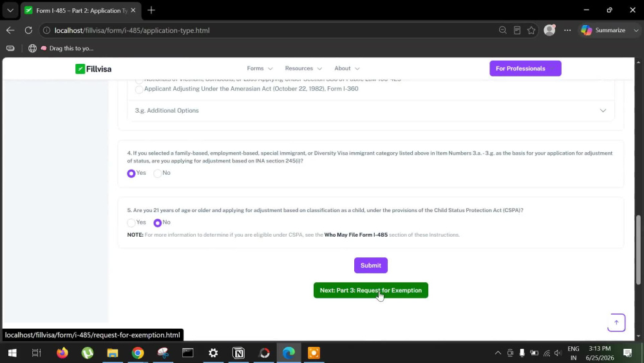Select Yes for question 5 CSPA
Screen dimensions: 644x363
pyautogui.click(x=131, y=223)
